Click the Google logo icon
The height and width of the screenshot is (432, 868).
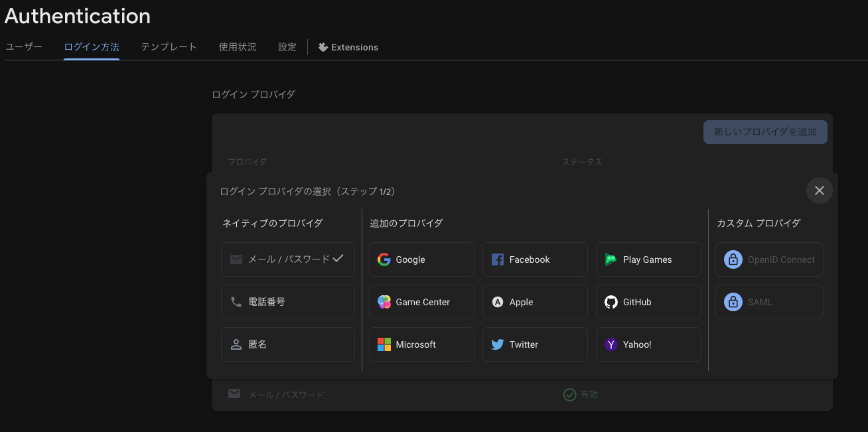coord(384,259)
